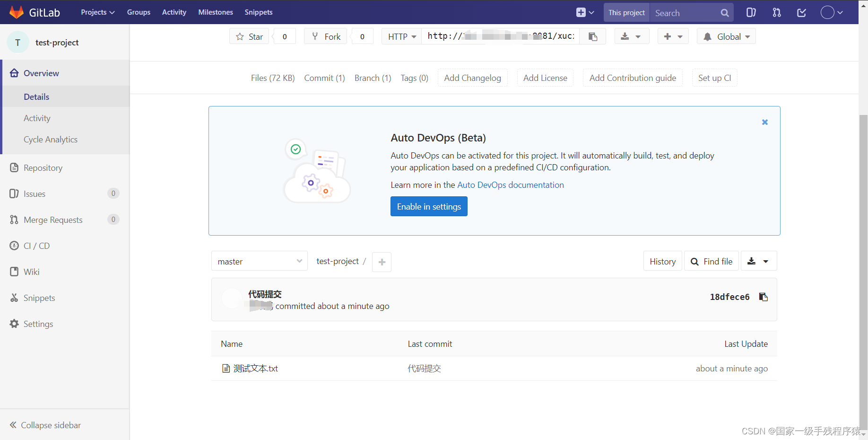
Task: Open Auto DevOps documentation link
Action: pyautogui.click(x=511, y=185)
